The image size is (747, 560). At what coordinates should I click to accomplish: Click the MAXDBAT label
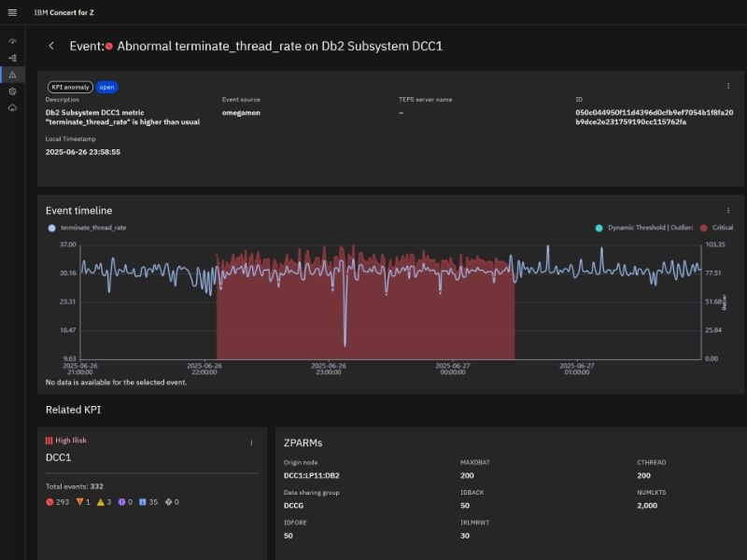[x=475, y=462]
